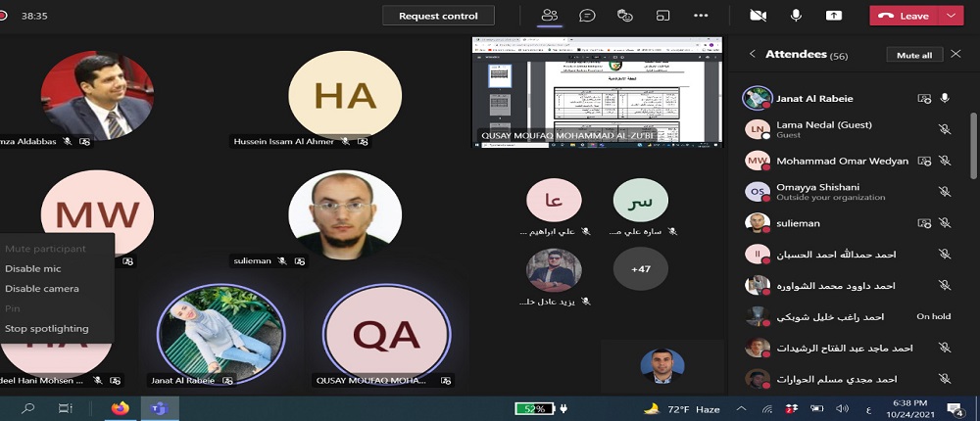The height and width of the screenshot is (421, 980).
Task: Toggle the camera on or off
Action: pyautogui.click(x=758, y=16)
